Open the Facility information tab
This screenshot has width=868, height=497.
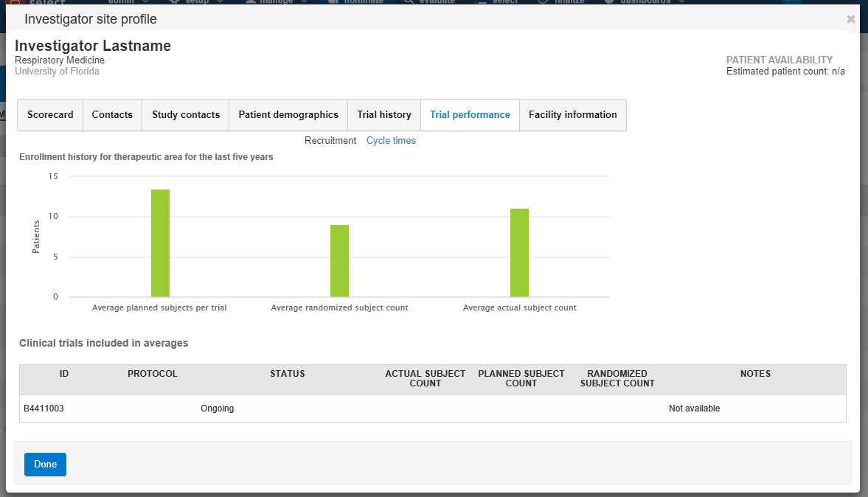[573, 114]
